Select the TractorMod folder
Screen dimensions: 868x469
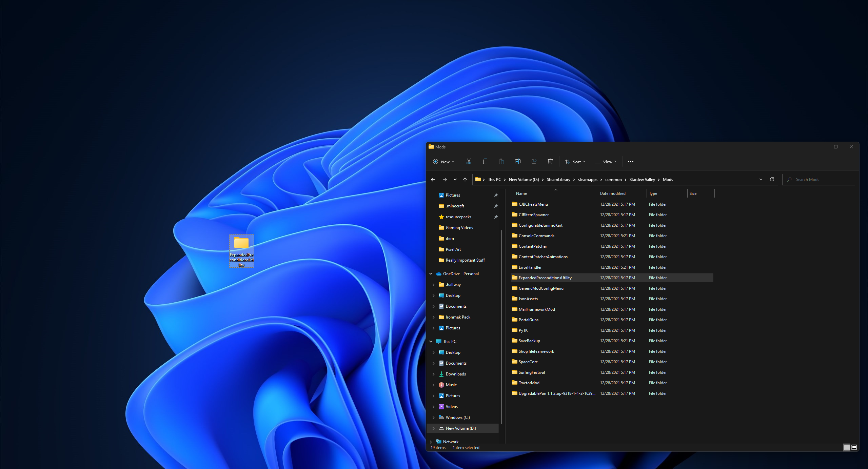[x=529, y=383]
